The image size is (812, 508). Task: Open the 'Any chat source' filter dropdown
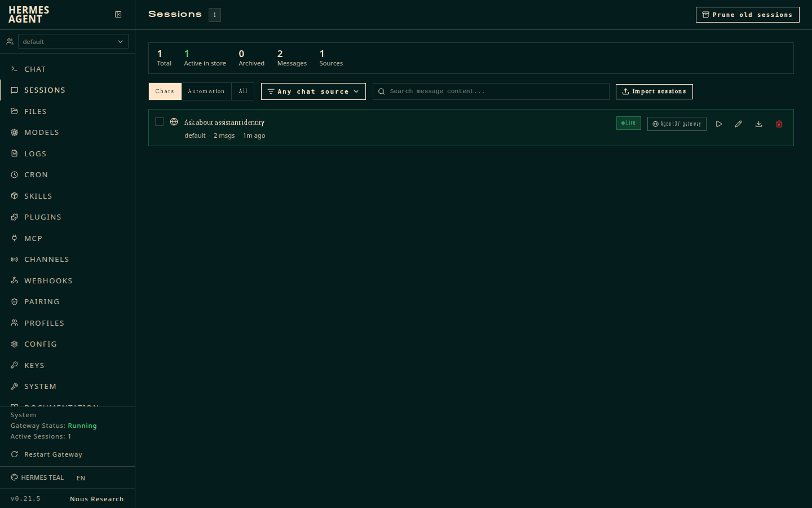314,91
